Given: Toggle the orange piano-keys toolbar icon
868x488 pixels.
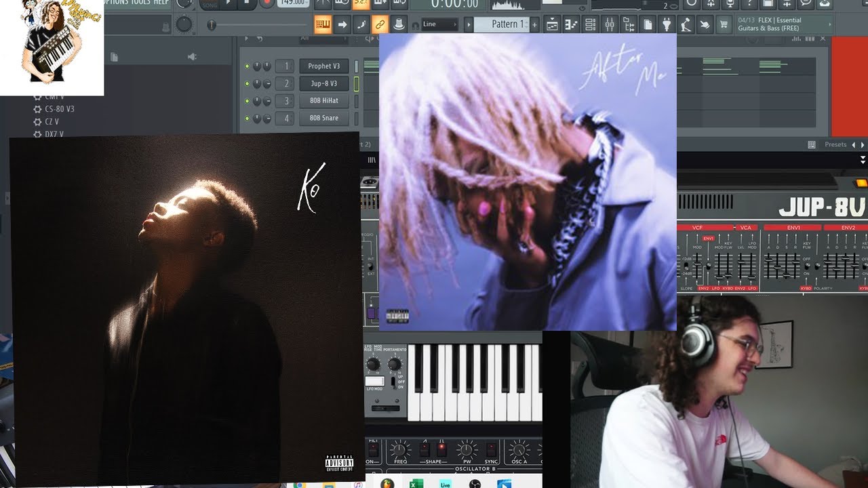Looking at the screenshot, I should pyautogui.click(x=323, y=24).
